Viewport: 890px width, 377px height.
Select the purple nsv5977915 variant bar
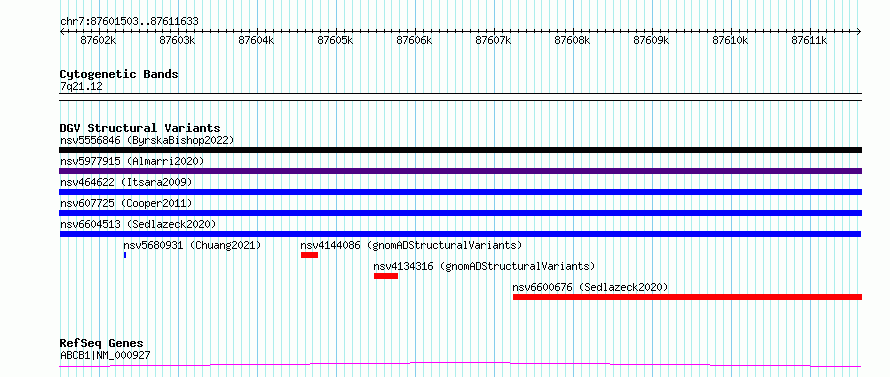tap(460, 171)
